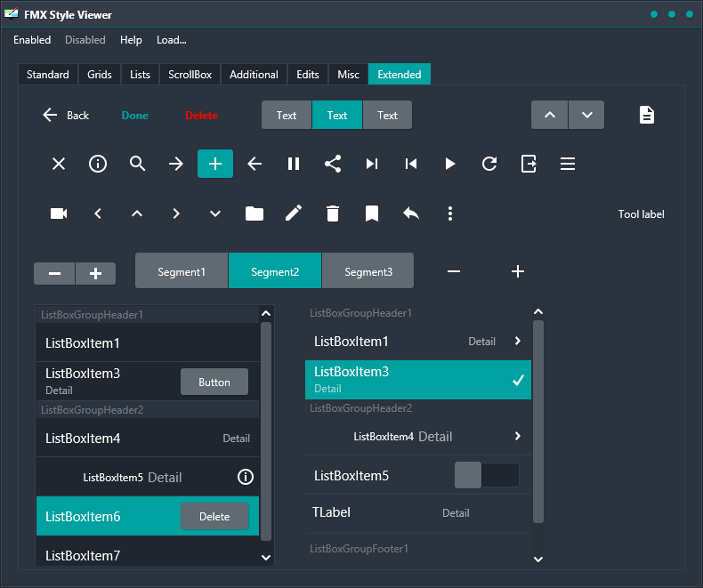Image resolution: width=703 pixels, height=588 pixels.
Task: Click the Button in ListBoxItem3 row
Action: (x=214, y=382)
